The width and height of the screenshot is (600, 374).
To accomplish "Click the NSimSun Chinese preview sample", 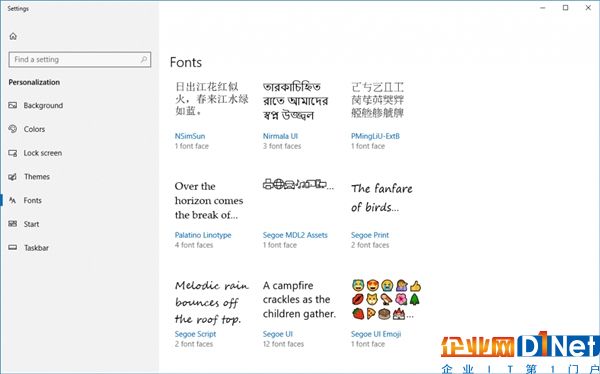I will pyautogui.click(x=212, y=98).
